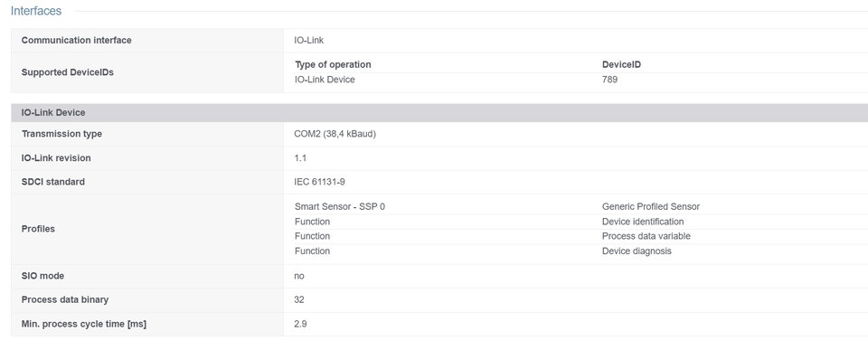Select the Device identification function entry
The image size is (868, 341).
point(643,222)
